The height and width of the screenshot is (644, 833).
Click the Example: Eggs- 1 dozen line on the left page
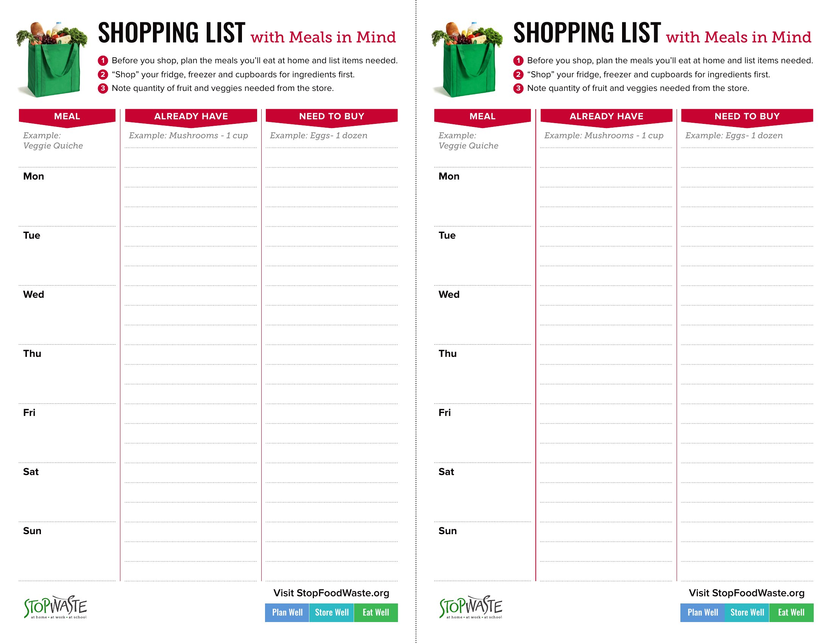click(318, 136)
